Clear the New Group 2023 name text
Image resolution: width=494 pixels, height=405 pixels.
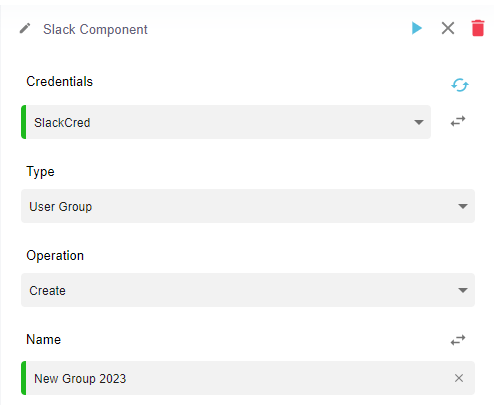(459, 378)
